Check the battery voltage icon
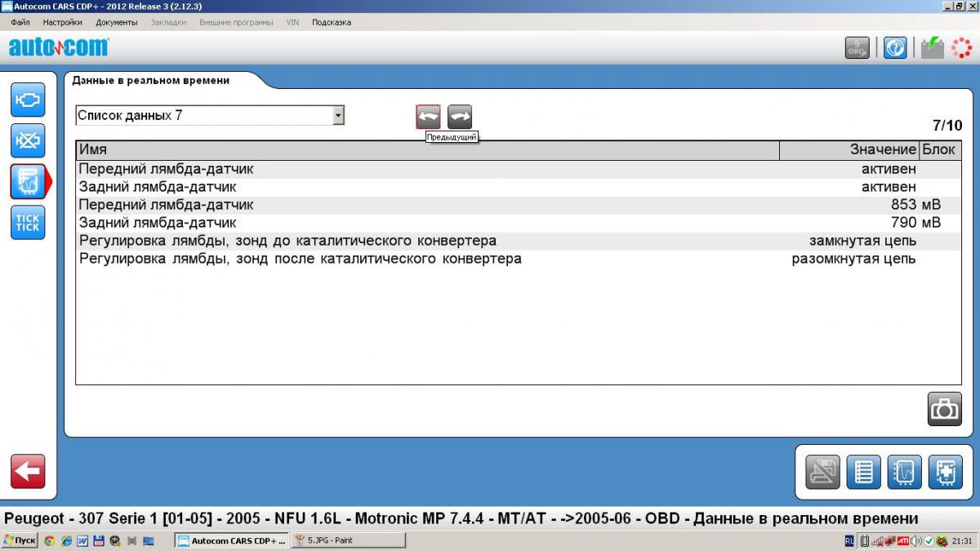This screenshot has height=551, width=980. [932, 47]
